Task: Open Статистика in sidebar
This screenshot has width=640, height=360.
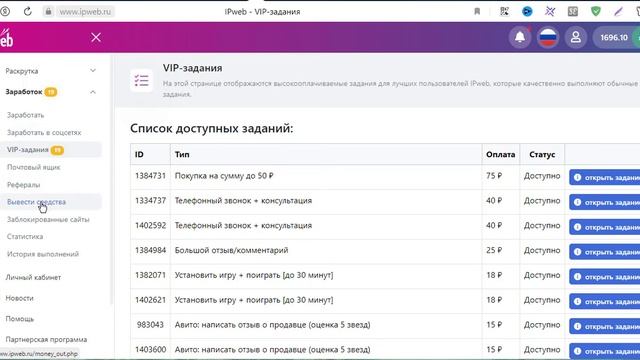Action: pos(25,237)
